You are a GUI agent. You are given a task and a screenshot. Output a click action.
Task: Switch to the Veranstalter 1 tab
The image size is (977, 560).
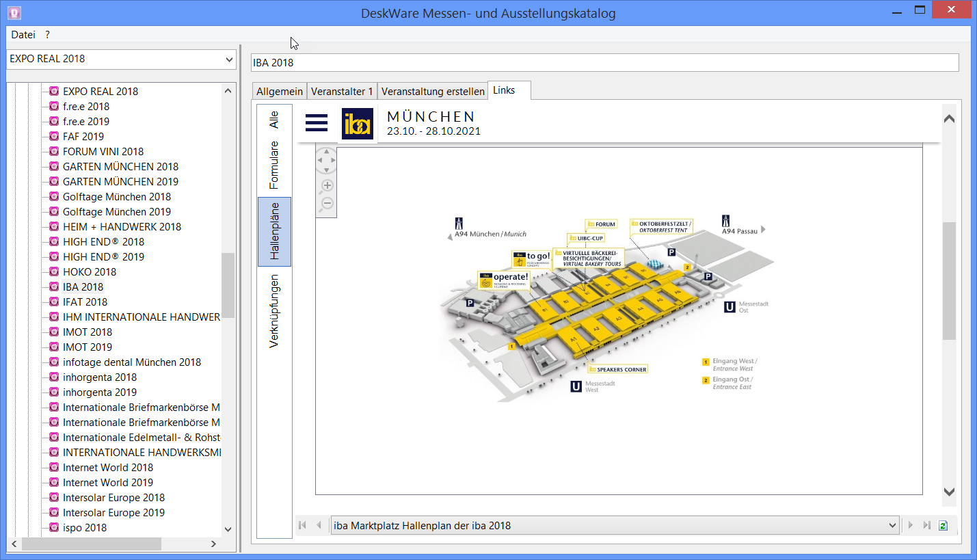coord(342,92)
